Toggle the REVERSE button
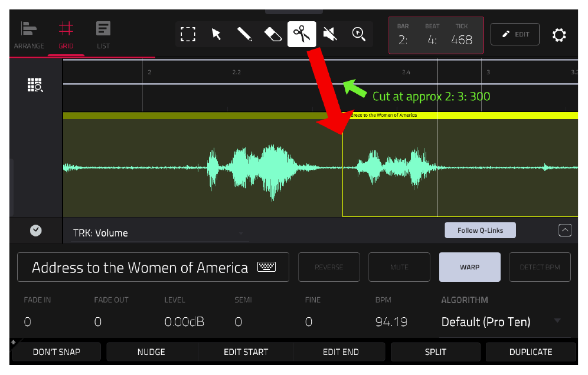 [x=329, y=267]
